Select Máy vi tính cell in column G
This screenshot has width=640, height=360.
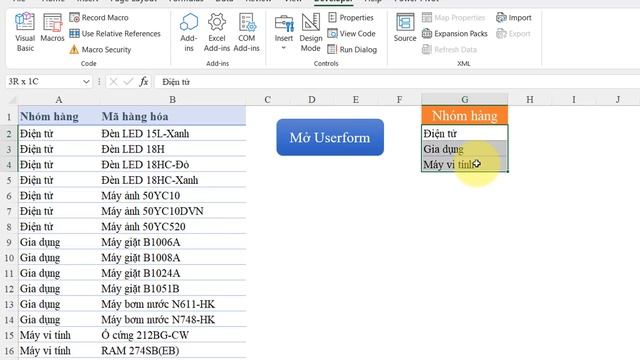tap(464, 164)
